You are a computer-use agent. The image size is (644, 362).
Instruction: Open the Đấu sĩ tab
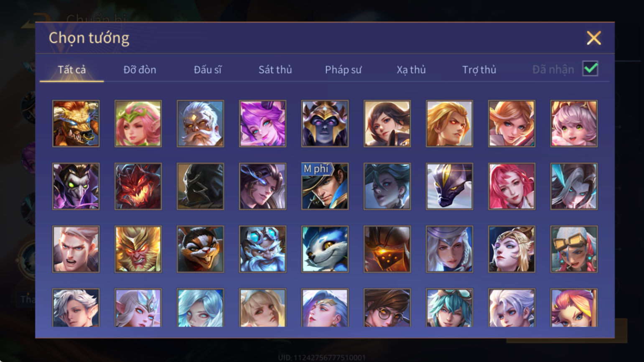click(x=208, y=70)
